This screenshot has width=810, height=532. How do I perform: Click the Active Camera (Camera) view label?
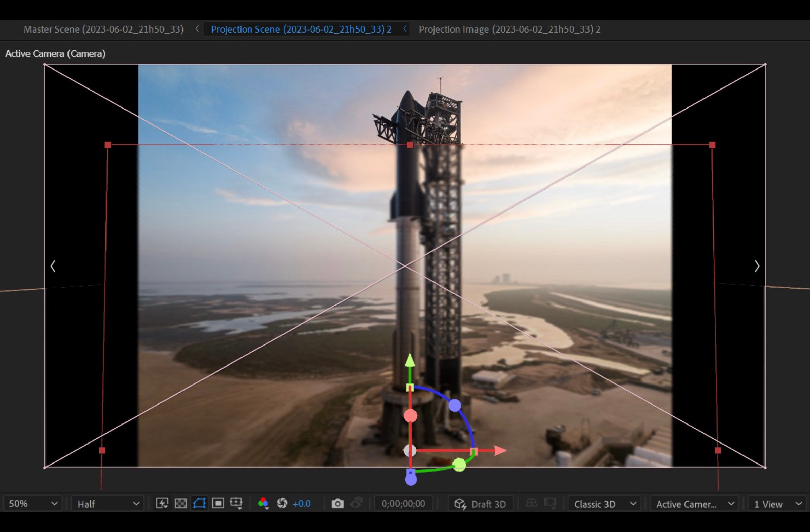pyautogui.click(x=56, y=54)
